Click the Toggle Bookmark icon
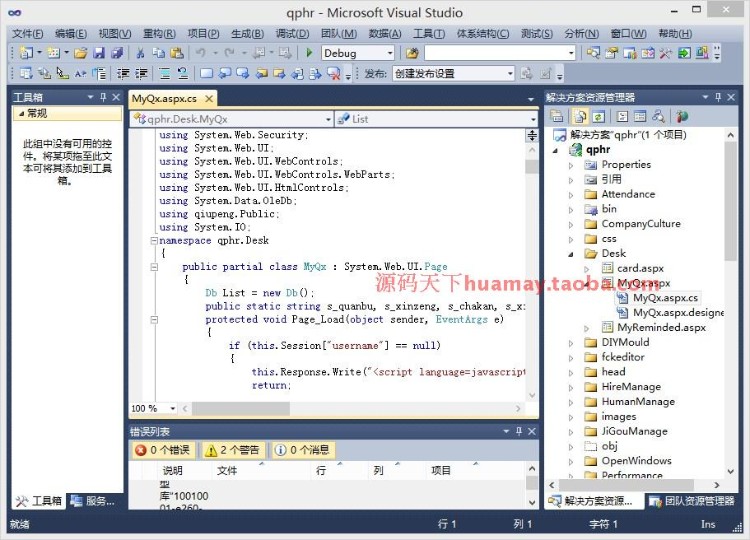This screenshot has height=540, width=750. click(x=207, y=74)
